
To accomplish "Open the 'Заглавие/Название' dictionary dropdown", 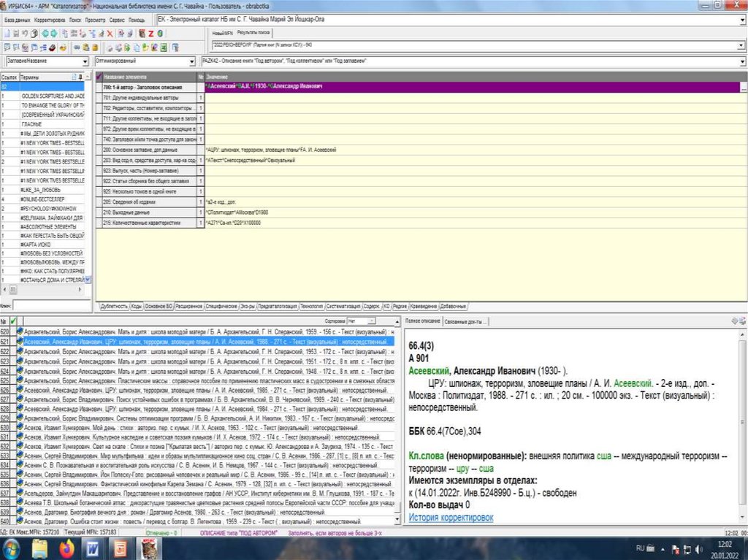I will [x=85, y=61].
